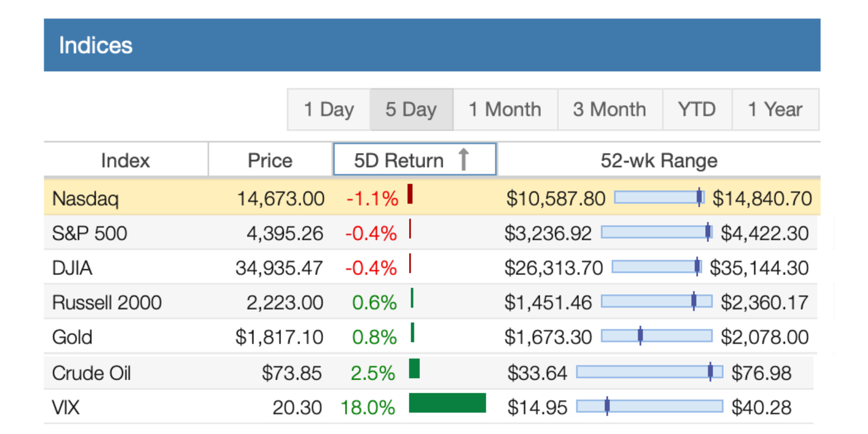Click DJIA price 34,935.47
This screenshot has height=434, width=868.
coord(279,268)
